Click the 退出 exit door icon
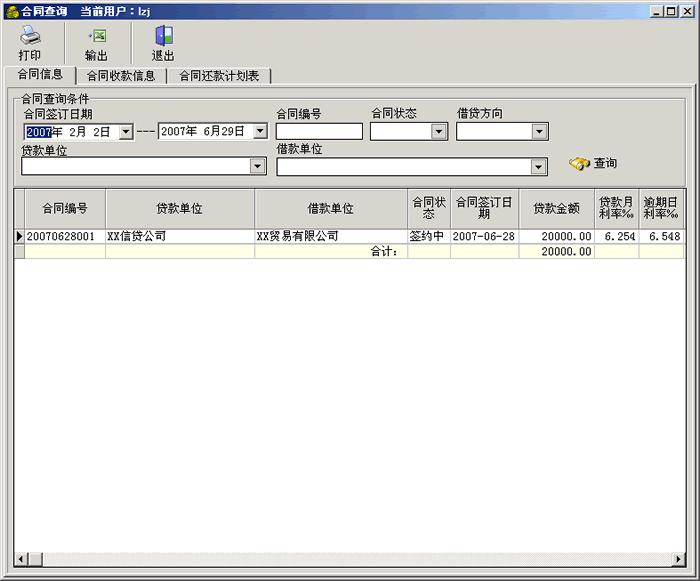 [164, 36]
